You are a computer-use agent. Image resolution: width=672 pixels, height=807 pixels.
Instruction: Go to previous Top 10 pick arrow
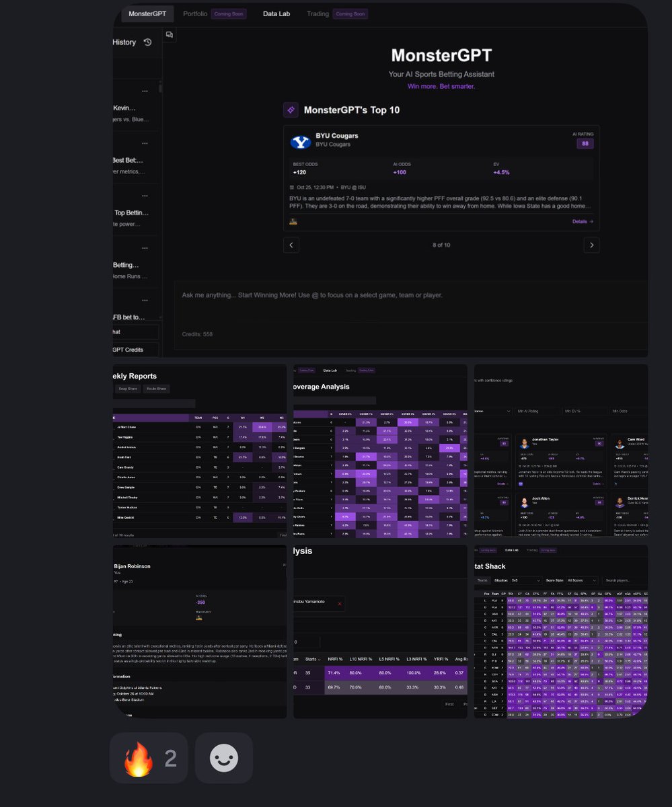tap(291, 245)
